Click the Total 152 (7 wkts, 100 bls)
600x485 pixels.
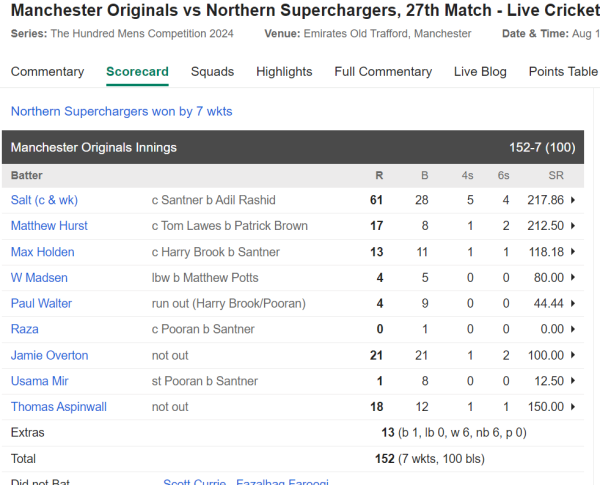pos(430,459)
